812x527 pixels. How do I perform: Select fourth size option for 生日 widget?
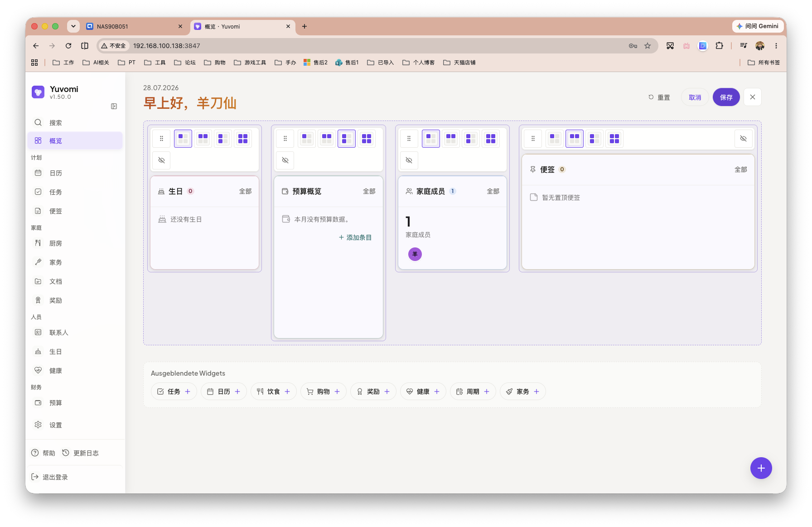(243, 139)
